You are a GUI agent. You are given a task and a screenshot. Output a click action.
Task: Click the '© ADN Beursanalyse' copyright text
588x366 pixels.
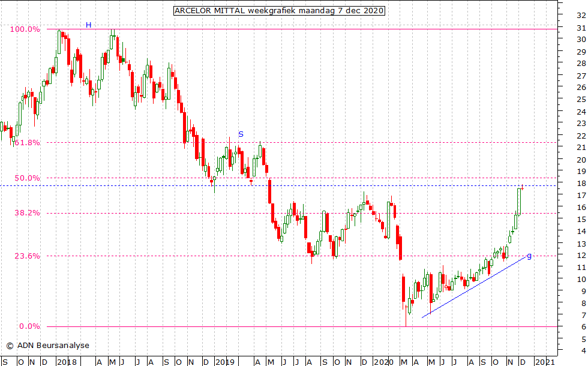(x=47, y=346)
